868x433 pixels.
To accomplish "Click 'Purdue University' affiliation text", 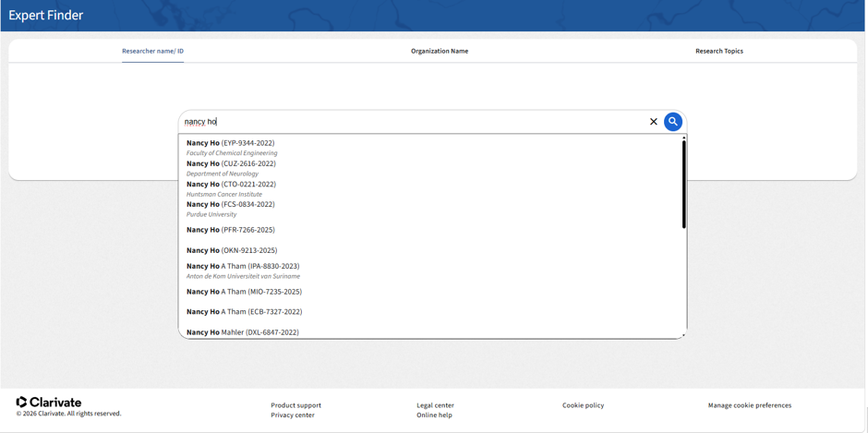I will point(211,214).
